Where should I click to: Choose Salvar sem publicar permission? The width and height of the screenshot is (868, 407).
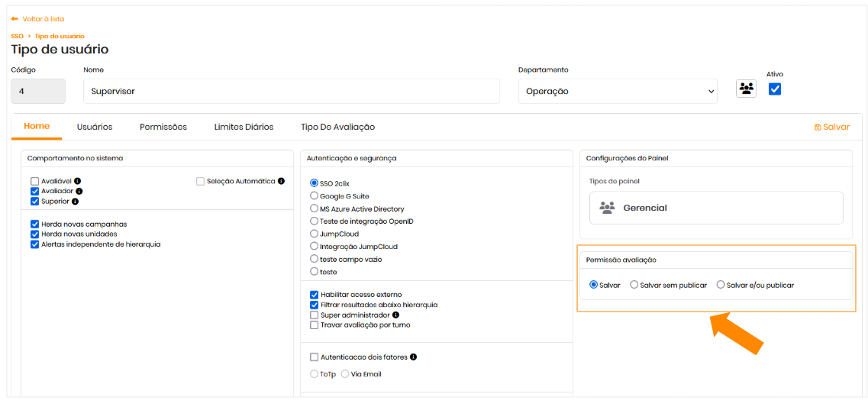pos(634,285)
